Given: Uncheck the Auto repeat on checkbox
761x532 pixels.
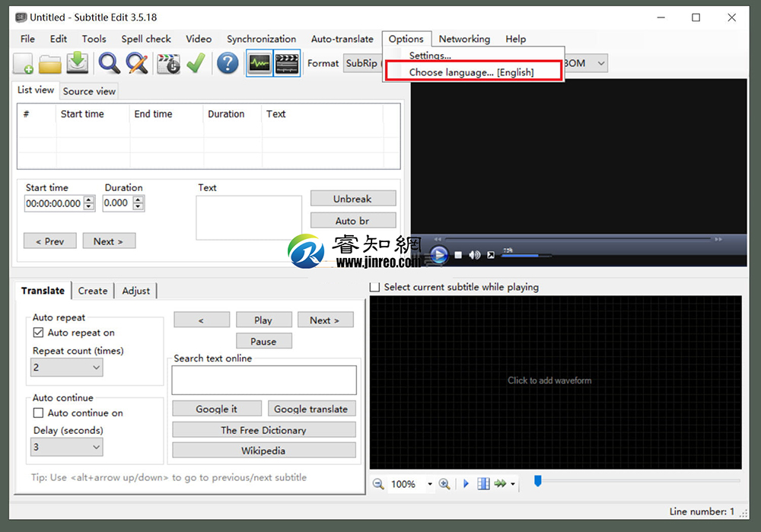Looking at the screenshot, I should (38, 333).
